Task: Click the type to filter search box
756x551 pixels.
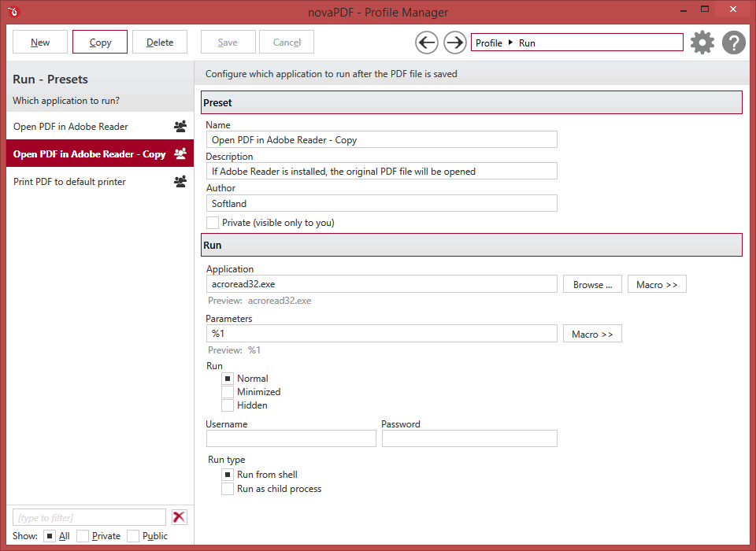Action: 89,517
